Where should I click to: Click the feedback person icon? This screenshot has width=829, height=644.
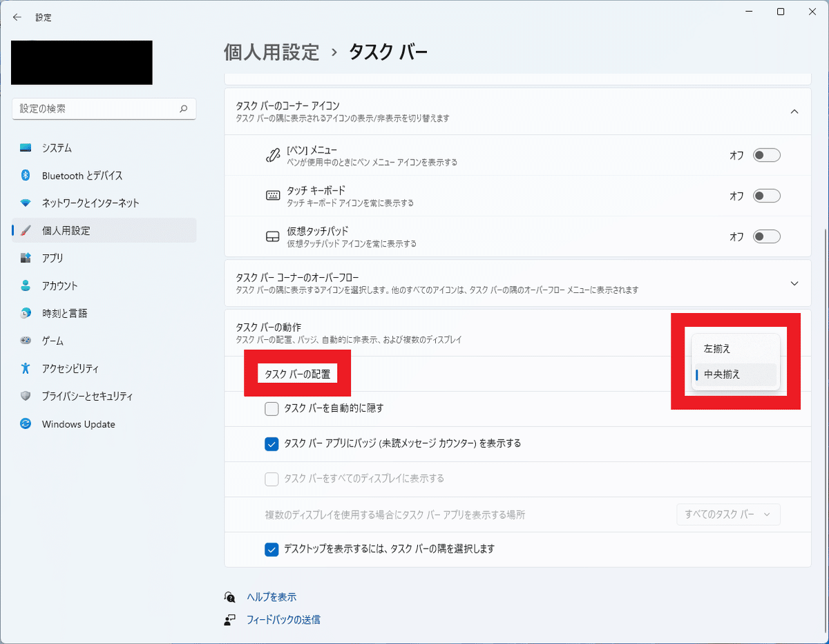click(x=230, y=620)
